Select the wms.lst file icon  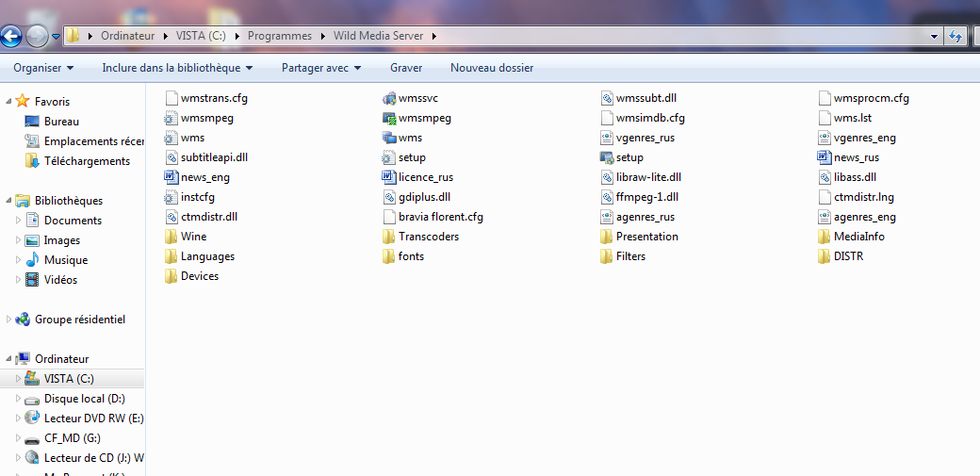(x=825, y=118)
